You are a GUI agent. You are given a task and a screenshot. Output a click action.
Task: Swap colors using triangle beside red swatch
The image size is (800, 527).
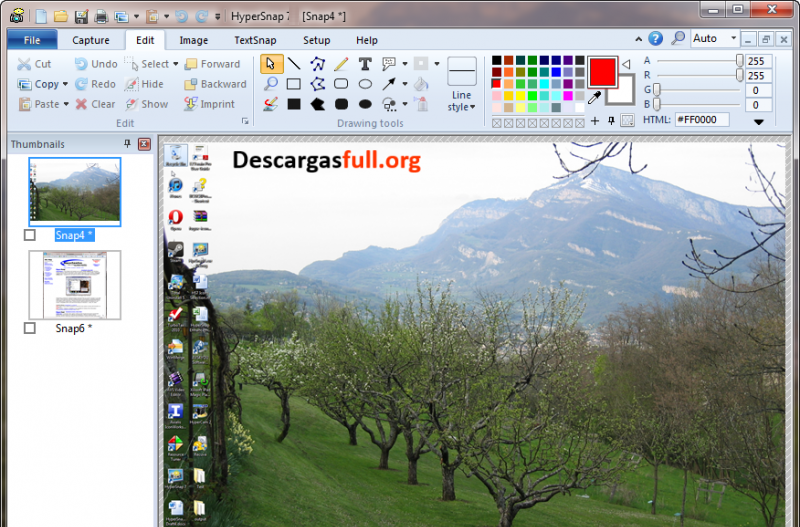coord(626,64)
